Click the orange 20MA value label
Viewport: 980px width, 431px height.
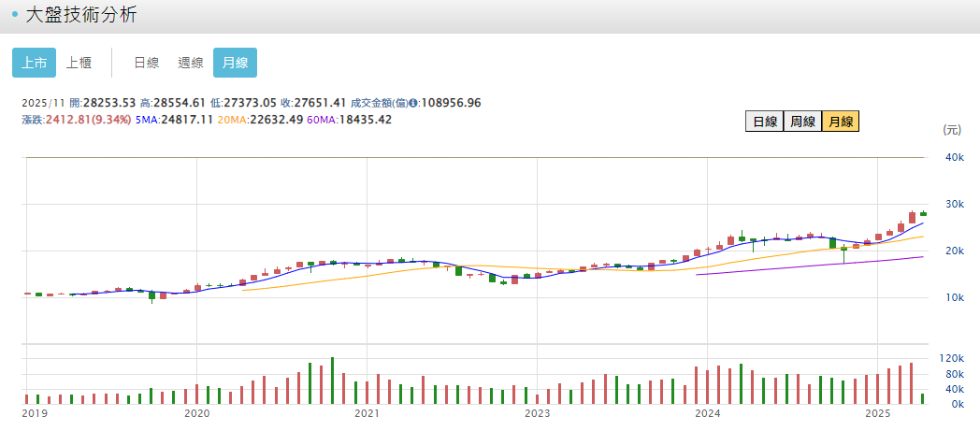click(246, 120)
